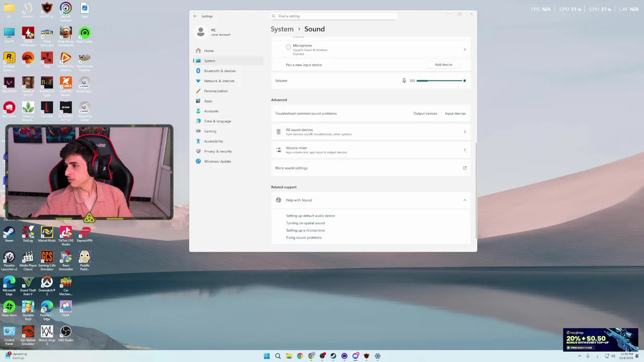644x362 pixels.
Task: Open Privacy & security settings
Action: pyautogui.click(x=228, y=151)
